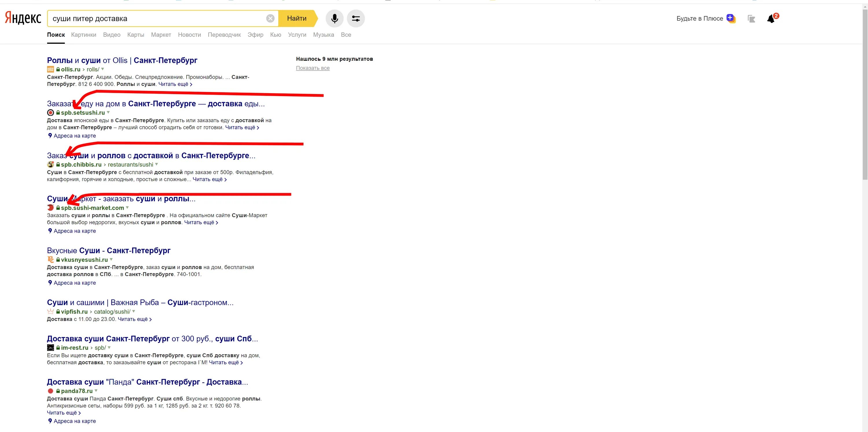This screenshot has height=432, width=868.
Task: Click 'Читать ещё' under panda78 snippet
Action: point(64,413)
